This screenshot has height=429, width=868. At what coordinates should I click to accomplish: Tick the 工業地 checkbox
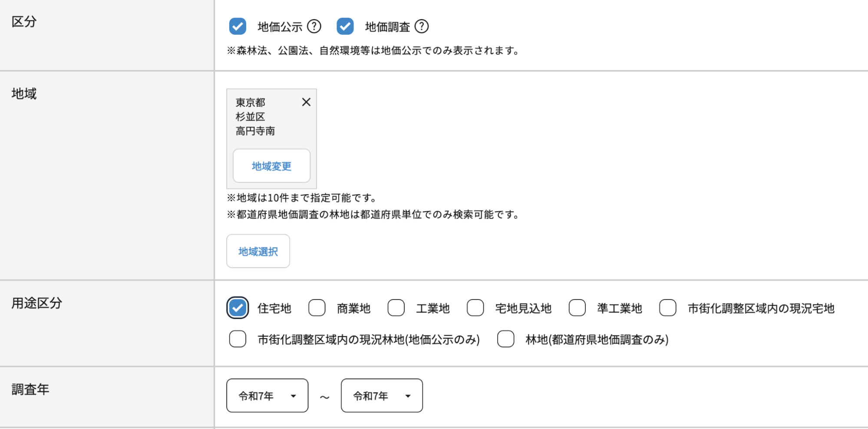pos(396,308)
